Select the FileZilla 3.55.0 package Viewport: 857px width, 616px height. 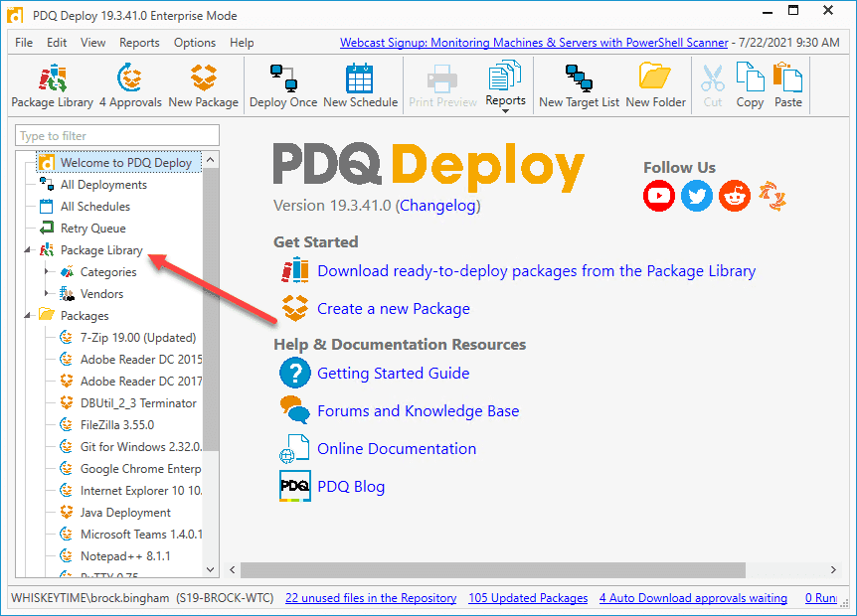click(x=117, y=425)
